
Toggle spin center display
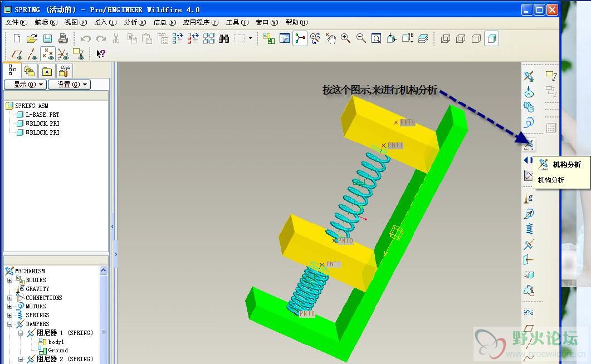point(300,38)
